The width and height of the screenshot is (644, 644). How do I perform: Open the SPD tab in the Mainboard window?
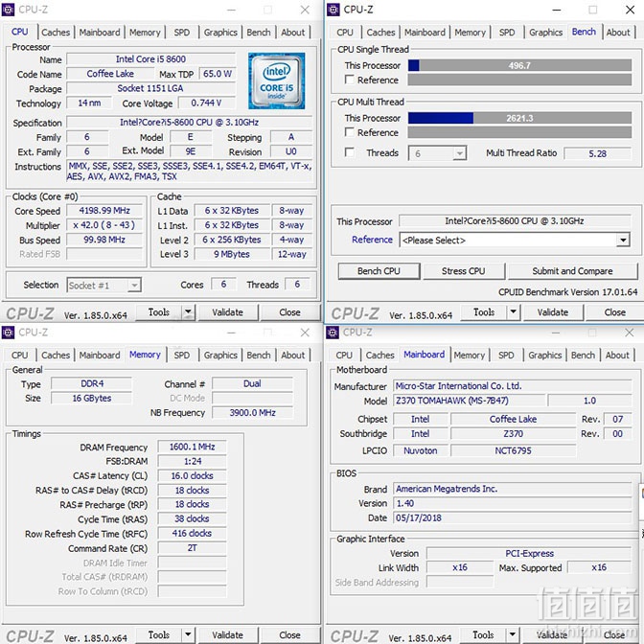pyautogui.click(x=506, y=355)
